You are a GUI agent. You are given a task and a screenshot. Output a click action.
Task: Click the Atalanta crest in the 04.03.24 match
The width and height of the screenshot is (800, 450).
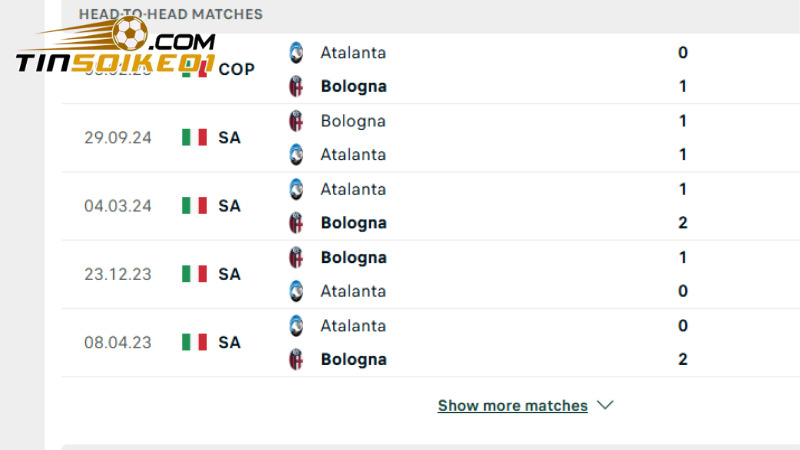[x=296, y=189]
